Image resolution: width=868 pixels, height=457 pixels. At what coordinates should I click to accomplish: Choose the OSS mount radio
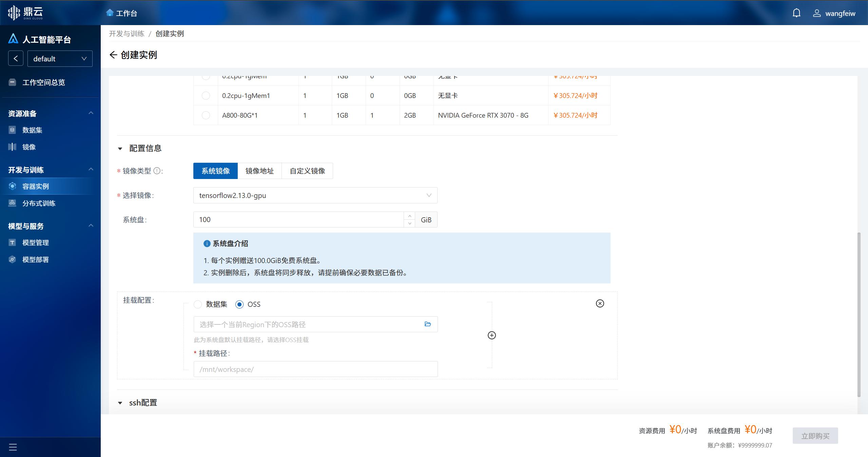[239, 304]
